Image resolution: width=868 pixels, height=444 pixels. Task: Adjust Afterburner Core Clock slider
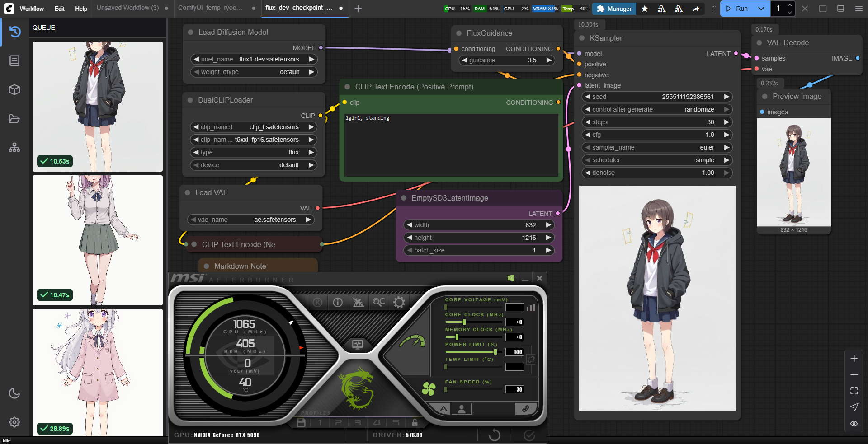coord(473,322)
